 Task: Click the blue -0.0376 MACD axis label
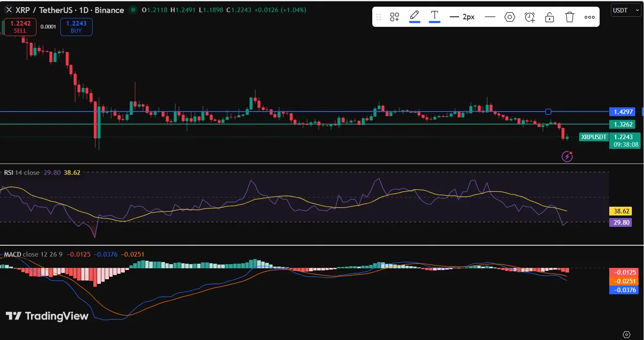point(623,290)
